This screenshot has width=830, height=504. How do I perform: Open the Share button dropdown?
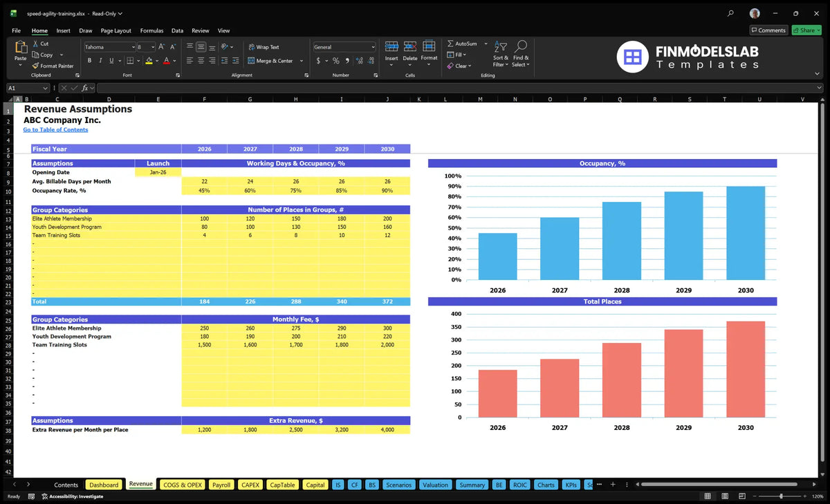tap(817, 30)
